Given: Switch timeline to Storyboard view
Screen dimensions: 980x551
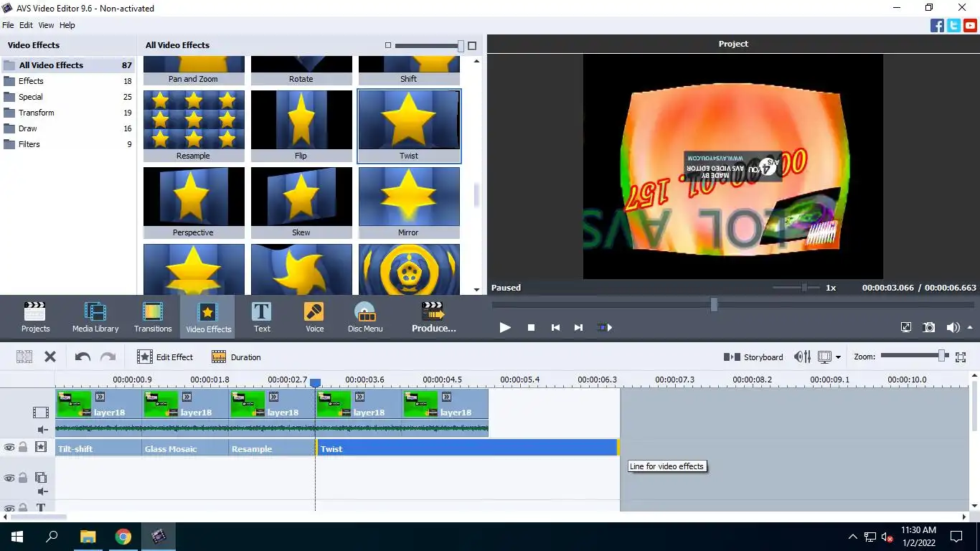Looking at the screenshot, I should click(753, 357).
